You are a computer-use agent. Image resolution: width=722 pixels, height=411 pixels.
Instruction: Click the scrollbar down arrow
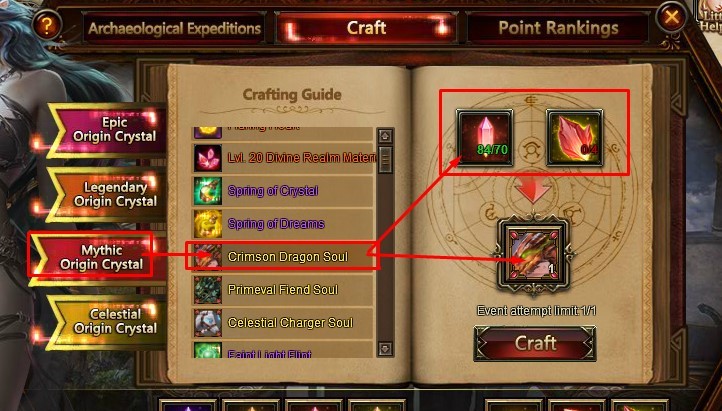385,348
